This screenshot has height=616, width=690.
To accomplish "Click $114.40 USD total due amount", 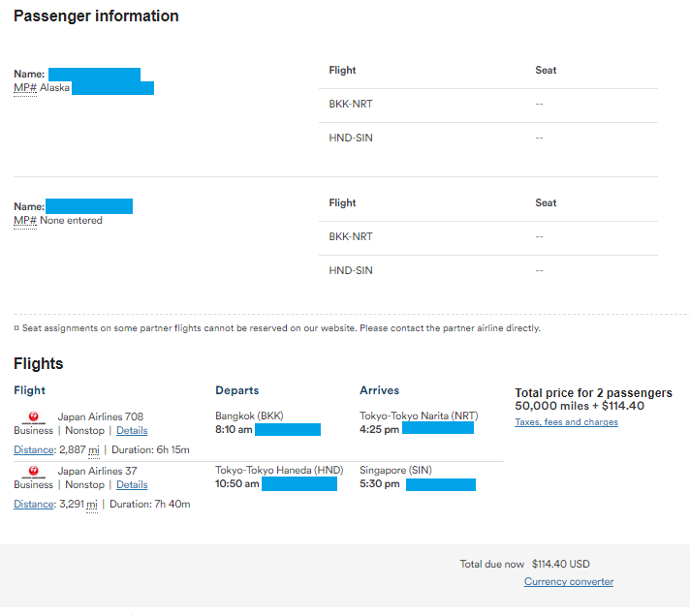I will [560, 564].
